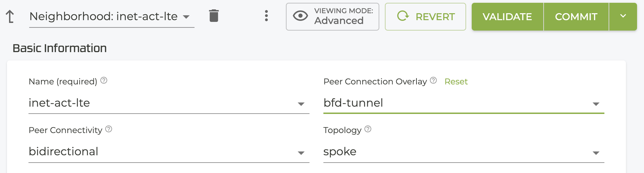Open the Topology spoke dropdown
This screenshot has height=173, width=644.
click(x=596, y=153)
